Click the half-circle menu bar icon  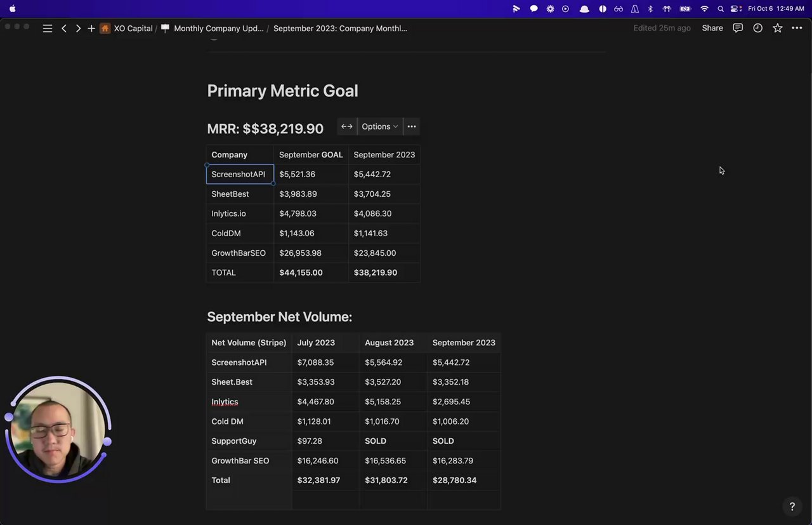tap(602, 9)
